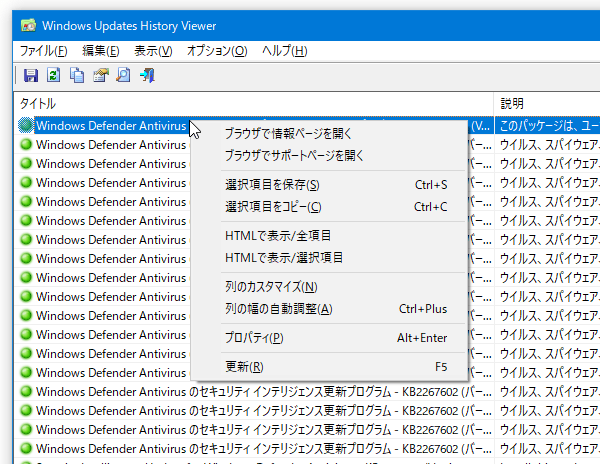This screenshot has height=464, width=600.
Task: Choose ブラウザでサポートページを開く in context menu
Action: coord(329,156)
